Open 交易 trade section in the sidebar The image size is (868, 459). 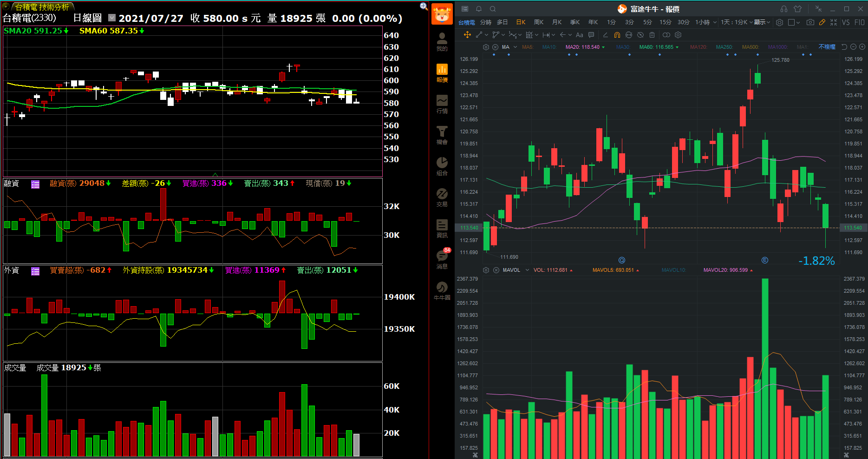point(442,197)
